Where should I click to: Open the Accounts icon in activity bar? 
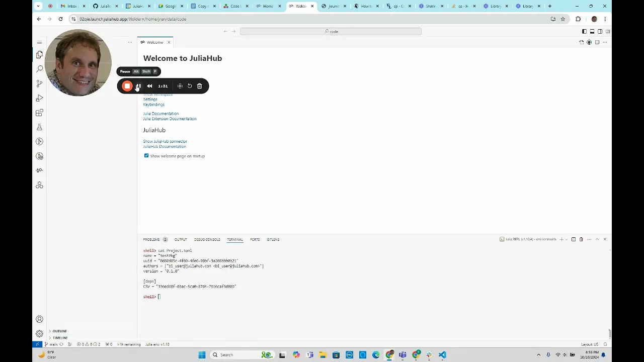pyautogui.click(x=39, y=319)
